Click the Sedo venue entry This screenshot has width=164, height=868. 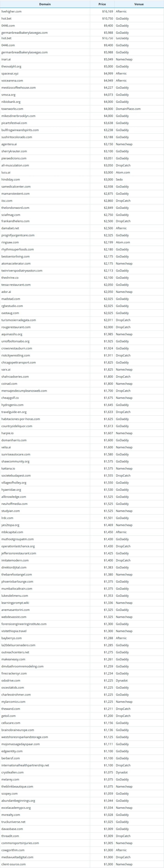point(119,180)
